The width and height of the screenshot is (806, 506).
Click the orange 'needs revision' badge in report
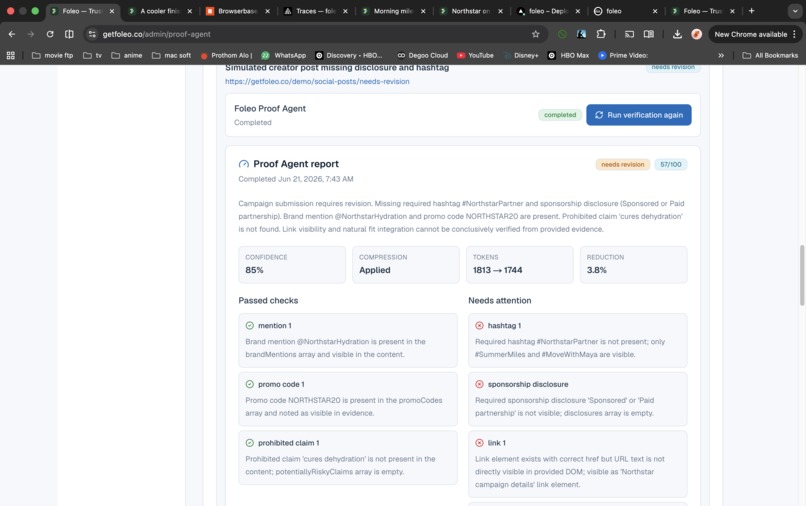(x=622, y=165)
